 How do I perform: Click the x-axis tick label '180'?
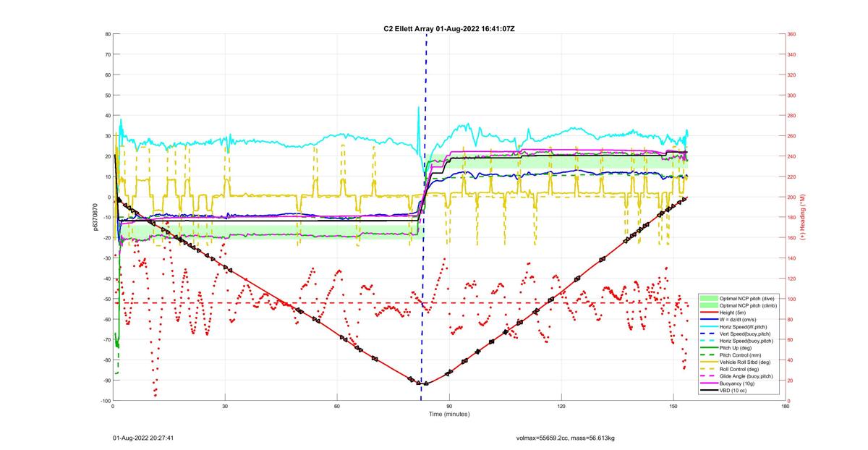(786, 407)
